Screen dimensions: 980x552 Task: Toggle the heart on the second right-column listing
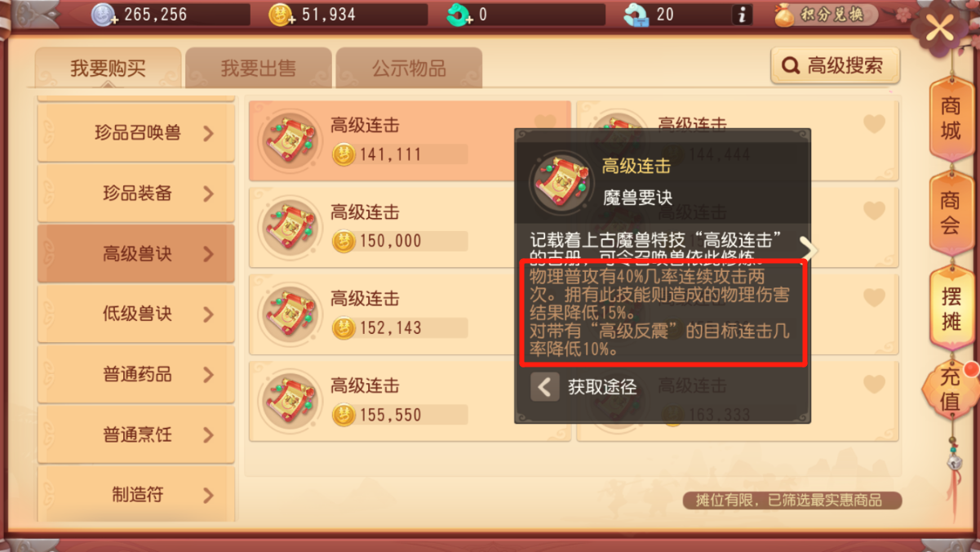pyautogui.click(x=874, y=211)
